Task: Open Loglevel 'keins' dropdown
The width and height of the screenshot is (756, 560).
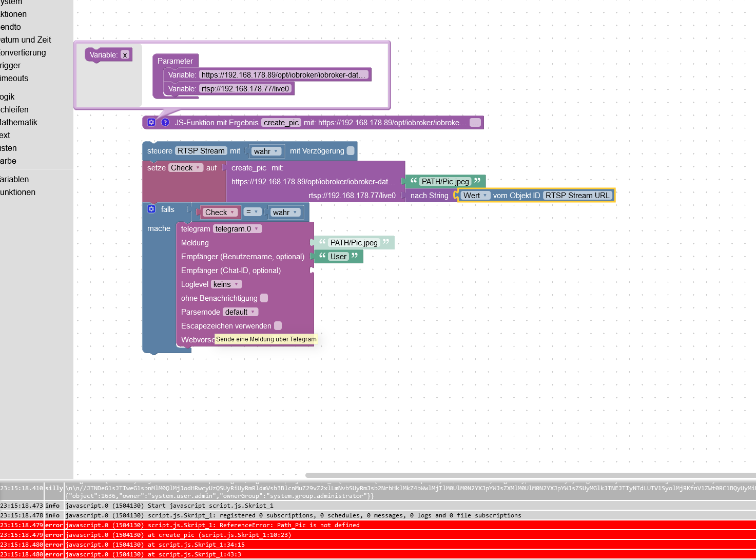Action: coord(226,284)
